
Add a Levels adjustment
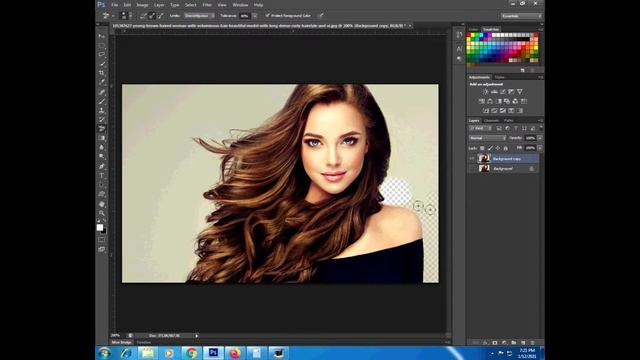(494, 91)
